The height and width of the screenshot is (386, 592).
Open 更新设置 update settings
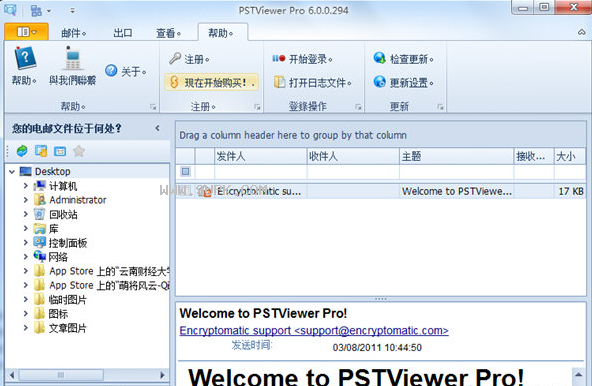[x=404, y=82]
